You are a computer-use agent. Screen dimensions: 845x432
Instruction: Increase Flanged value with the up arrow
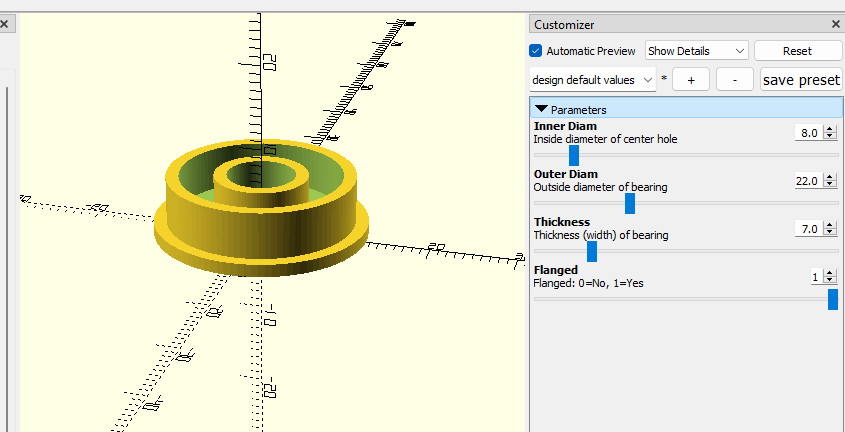click(830, 274)
